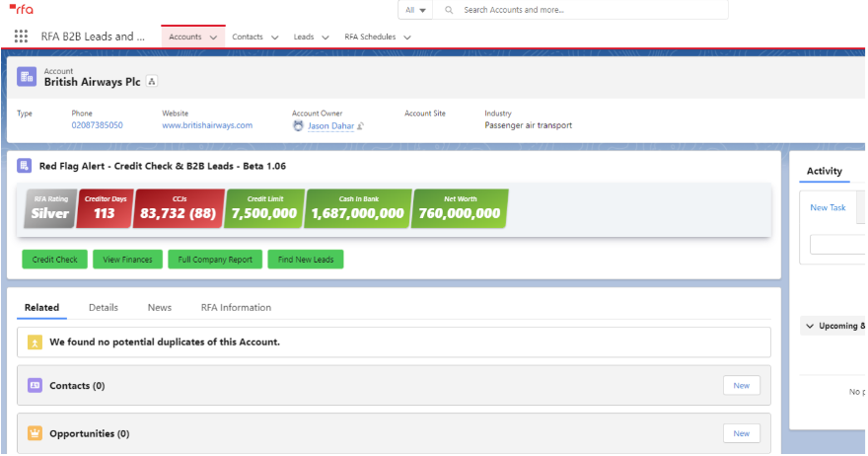Switch to the RFA Information tab
Viewport: 868px width, 456px height.
pyautogui.click(x=236, y=308)
